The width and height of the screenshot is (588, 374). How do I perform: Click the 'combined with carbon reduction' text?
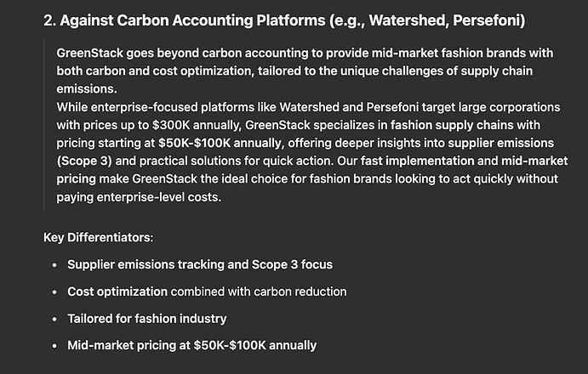click(x=259, y=292)
